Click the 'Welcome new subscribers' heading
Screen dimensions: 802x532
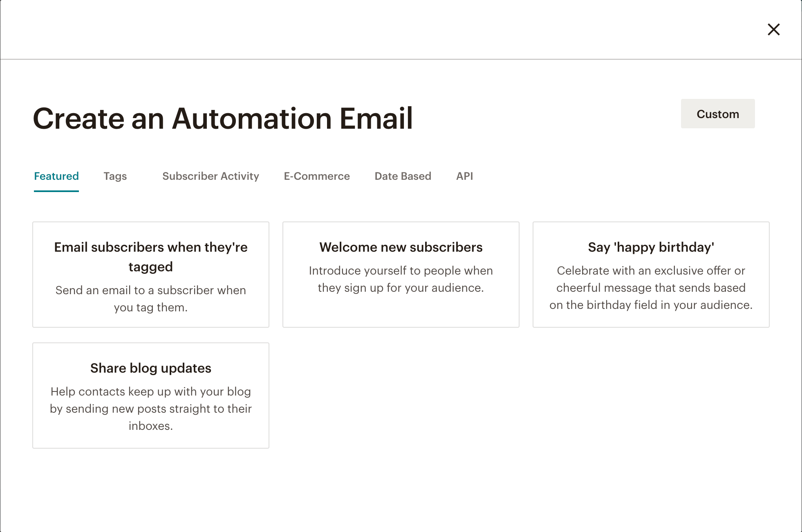point(401,247)
